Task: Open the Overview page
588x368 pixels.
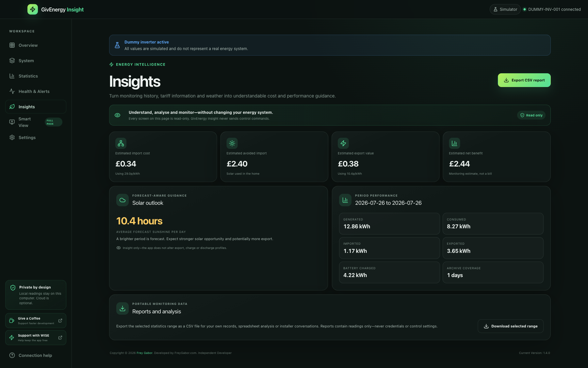Action: click(36, 45)
